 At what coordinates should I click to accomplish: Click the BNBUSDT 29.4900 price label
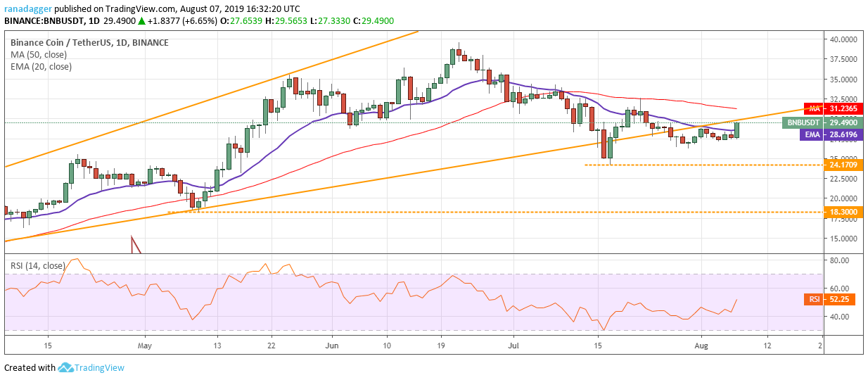(x=823, y=122)
